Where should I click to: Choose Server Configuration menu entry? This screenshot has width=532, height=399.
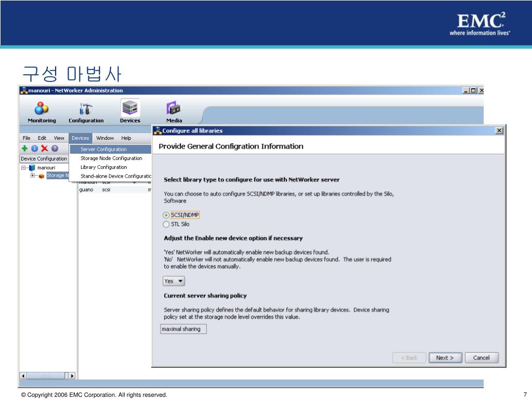(x=111, y=149)
